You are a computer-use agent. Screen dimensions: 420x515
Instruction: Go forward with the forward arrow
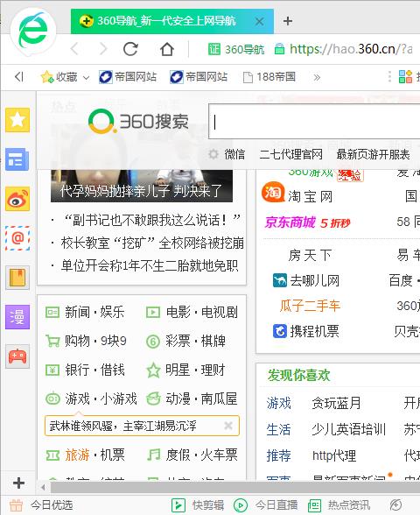(x=103, y=49)
